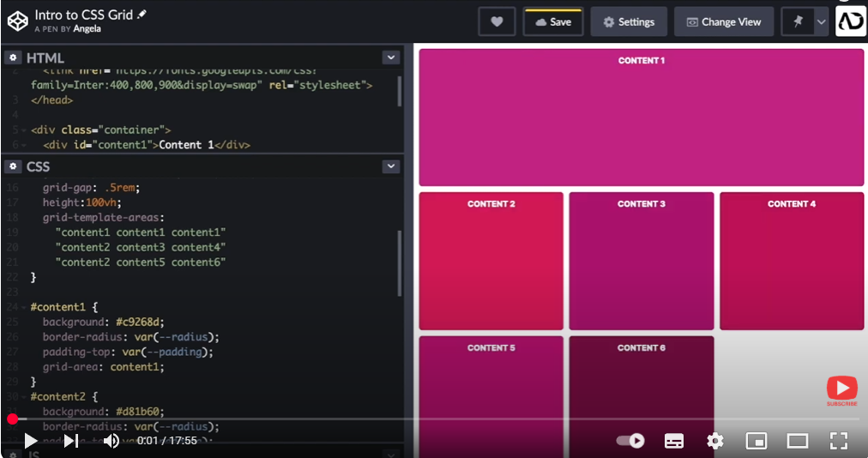Image resolution: width=868 pixels, height=458 pixels.
Task: Click Change View button
Action: (724, 21)
